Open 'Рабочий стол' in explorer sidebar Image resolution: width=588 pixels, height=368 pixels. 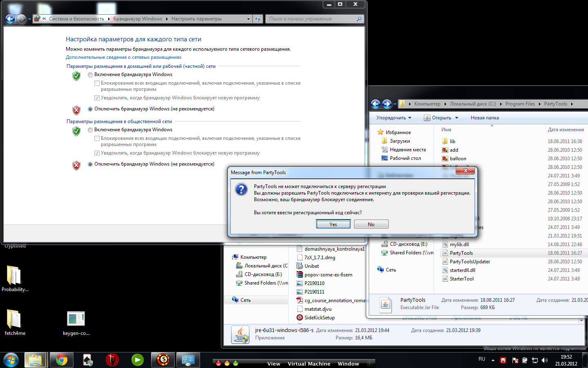pos(401,158)
